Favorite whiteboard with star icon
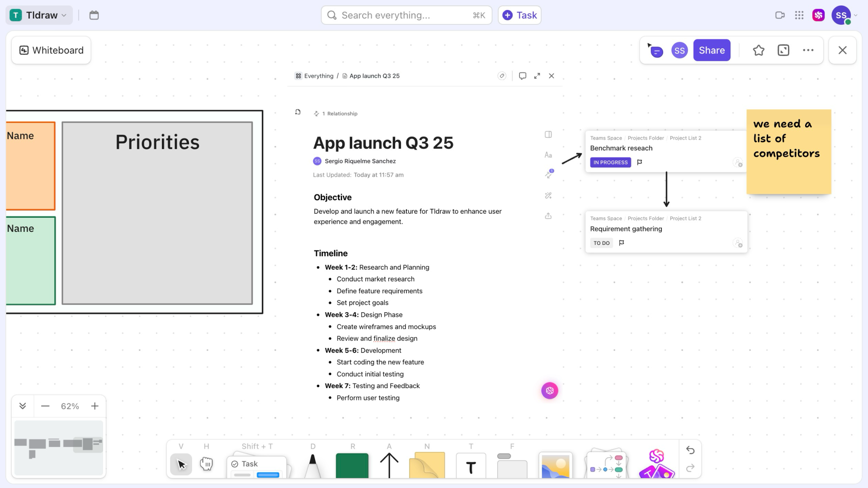The image size is (868, 488). (759, 50)
